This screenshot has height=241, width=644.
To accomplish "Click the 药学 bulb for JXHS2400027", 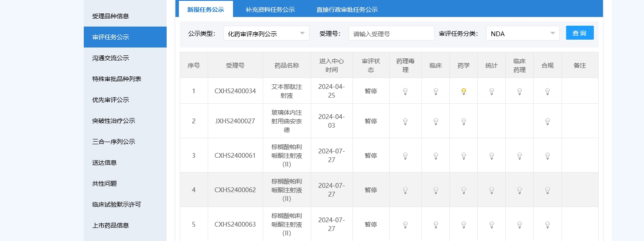I will tap(464, 122).
